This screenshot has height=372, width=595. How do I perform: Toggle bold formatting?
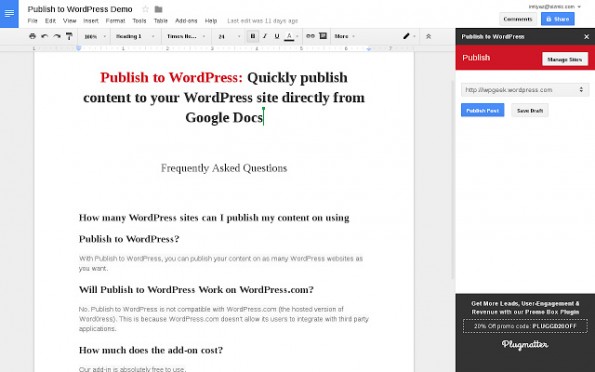pos(253,36)
